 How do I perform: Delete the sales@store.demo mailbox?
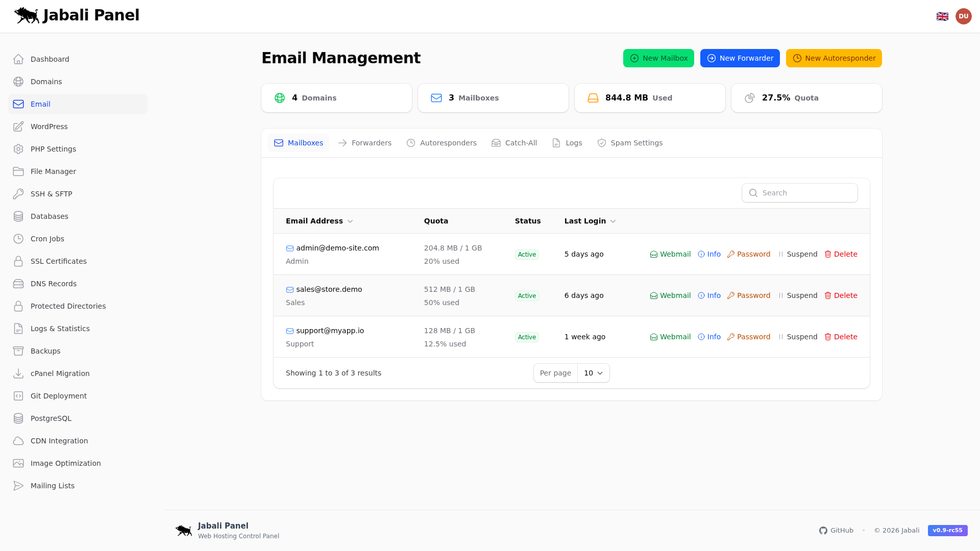[841, 295]
